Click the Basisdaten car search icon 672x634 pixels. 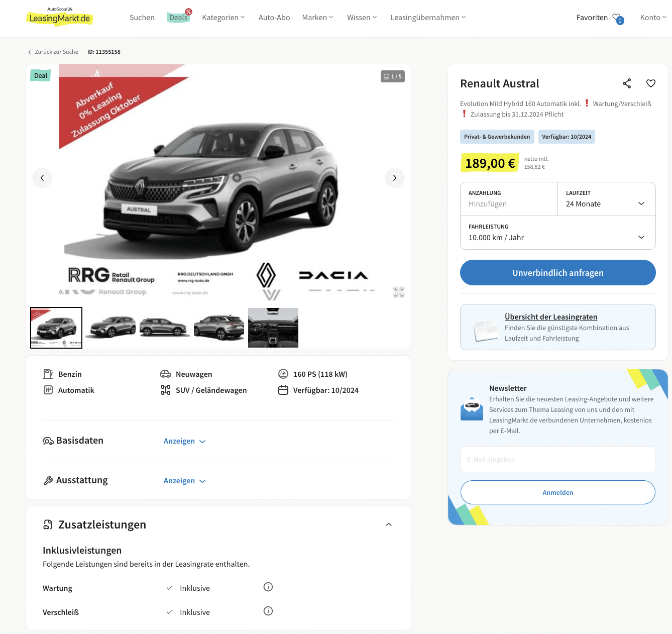point(48,441)
